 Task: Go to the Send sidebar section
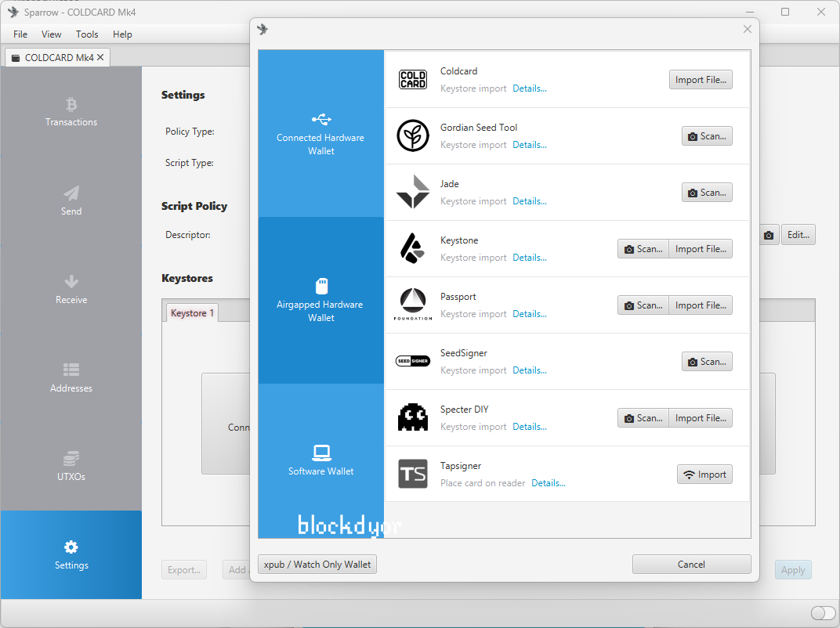point(71,200)
